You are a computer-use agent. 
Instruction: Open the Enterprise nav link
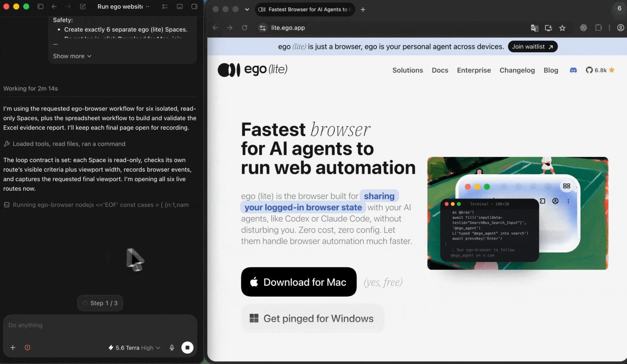click(474, 70)
